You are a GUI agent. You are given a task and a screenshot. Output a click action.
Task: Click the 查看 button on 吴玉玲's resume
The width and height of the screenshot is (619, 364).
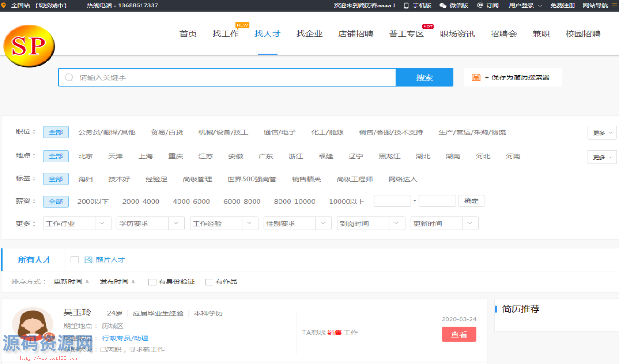459,334
